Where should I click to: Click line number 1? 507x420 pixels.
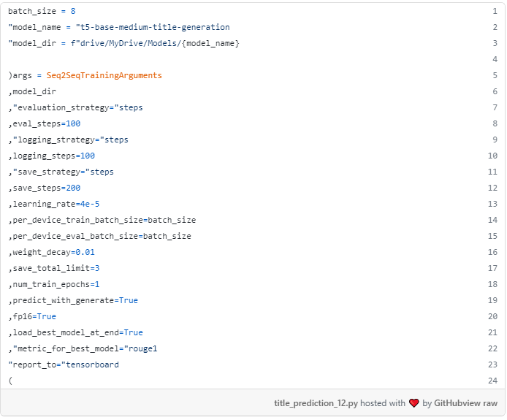[x=495, y=12]
